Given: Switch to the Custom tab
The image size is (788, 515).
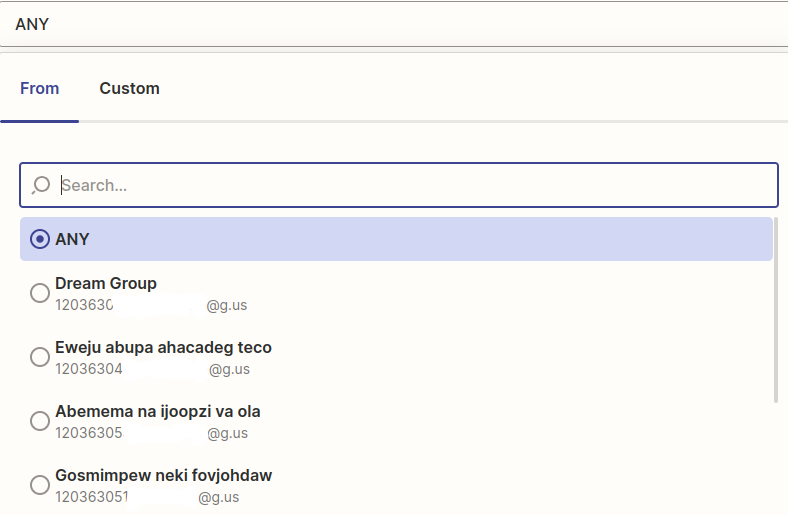Looking at the screenshot, I should pyautogui.click(x=129, y=88).
